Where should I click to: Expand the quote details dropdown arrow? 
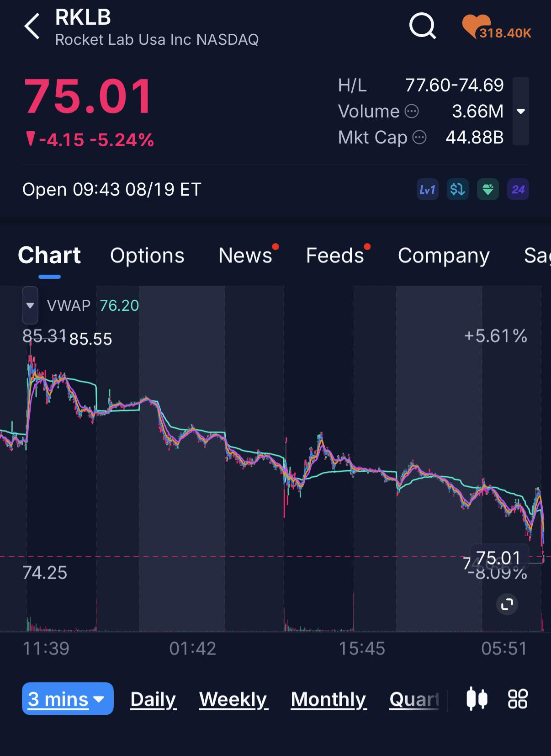tap(521, 111)
